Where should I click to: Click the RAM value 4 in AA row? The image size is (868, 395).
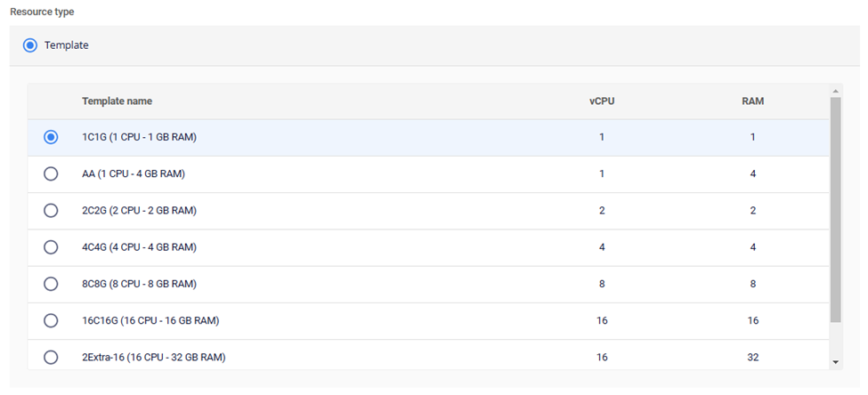752,173
